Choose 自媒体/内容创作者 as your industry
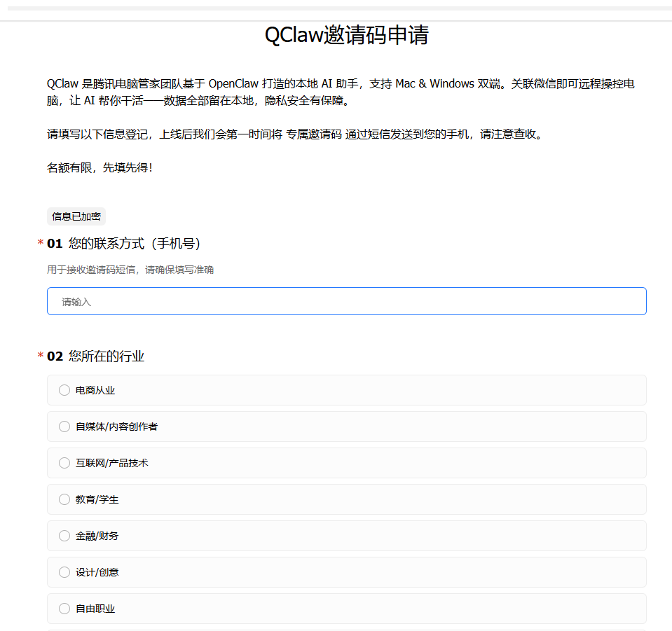Image resolution: width=672 pixels, height=631 pixels. click(64, 427)
